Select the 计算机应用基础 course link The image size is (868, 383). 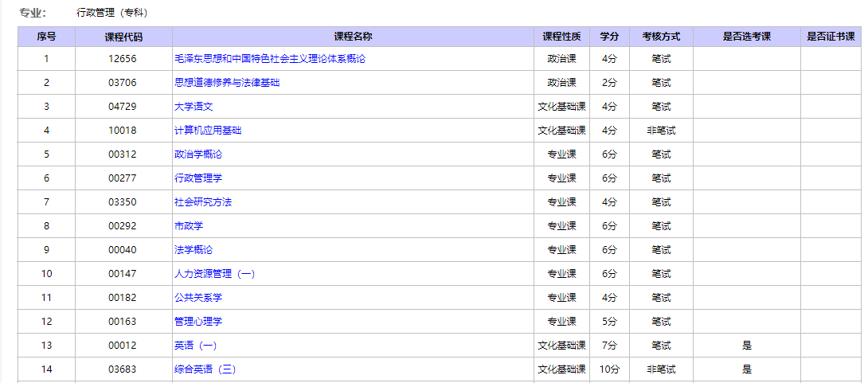(208, 131)
